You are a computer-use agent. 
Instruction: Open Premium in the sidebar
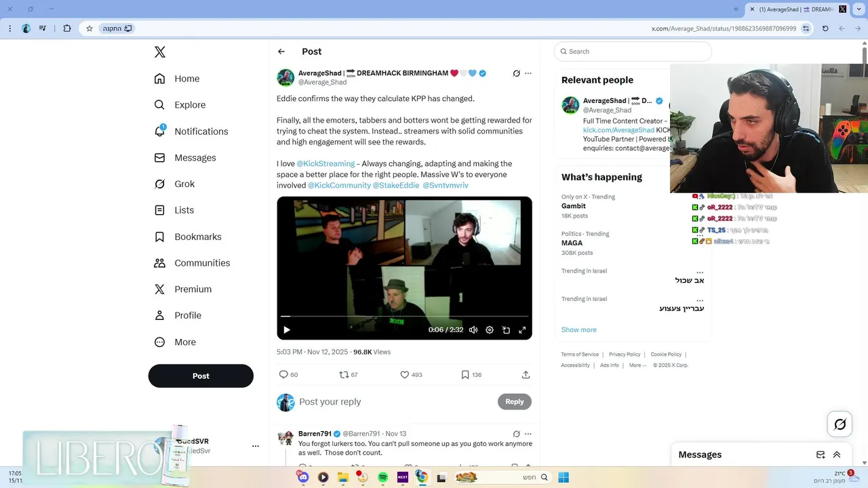[x=183, y=289]
